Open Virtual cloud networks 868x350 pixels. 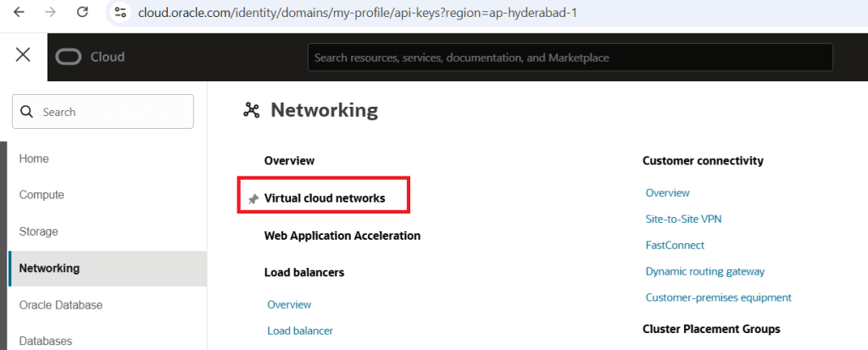pos(325,198)
